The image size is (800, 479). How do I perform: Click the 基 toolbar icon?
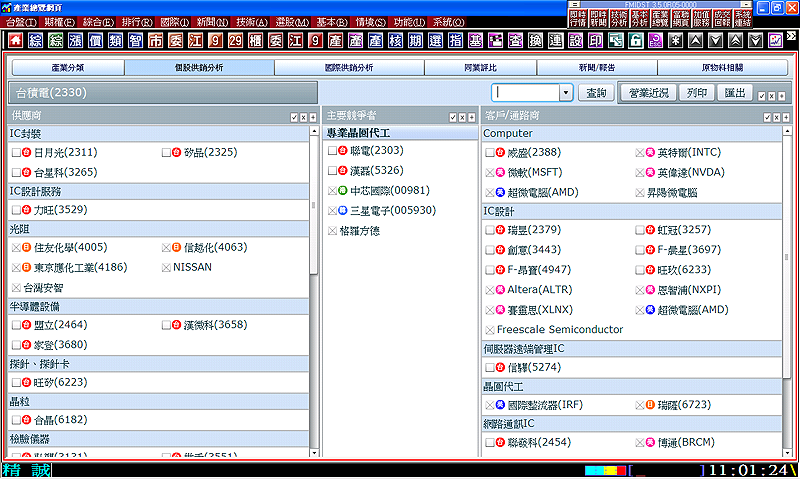pyautogui.click(x=476, y=40)
